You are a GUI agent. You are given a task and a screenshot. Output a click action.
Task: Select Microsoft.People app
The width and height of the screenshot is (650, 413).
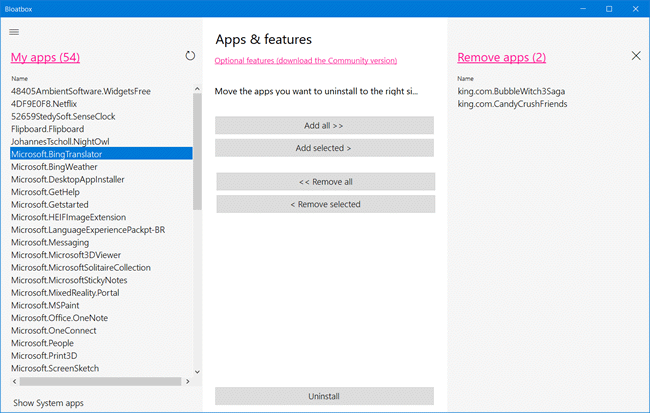[x=101, y=343]
